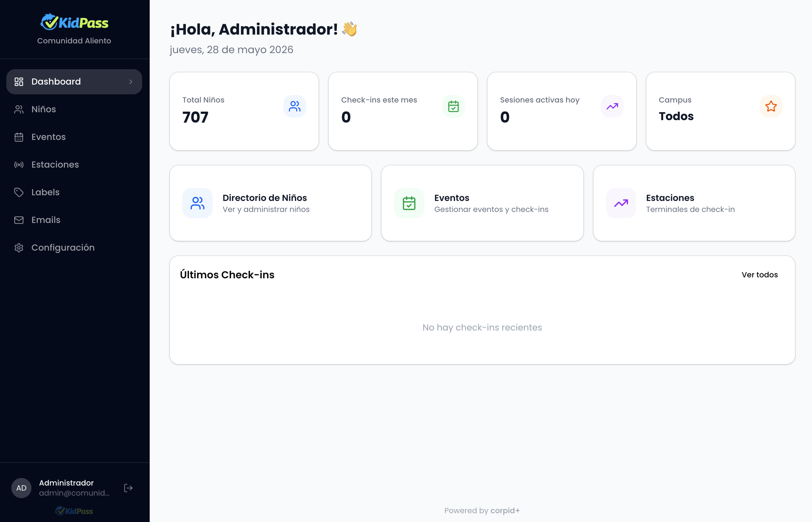The height and width of the screenshot is (522, 812).
Task: Click the logout icon beside Administrador
Action: [128, 488]
